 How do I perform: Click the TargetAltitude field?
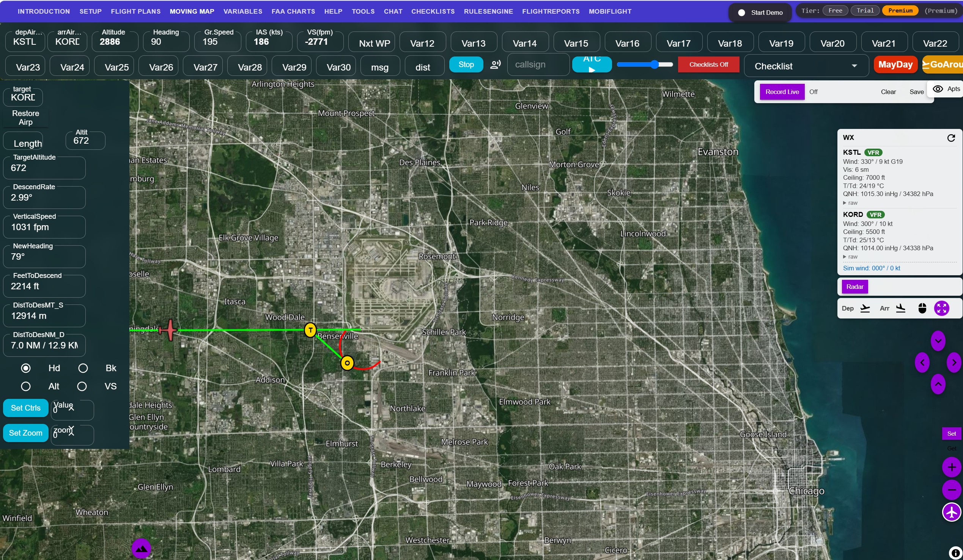(44, 168)
